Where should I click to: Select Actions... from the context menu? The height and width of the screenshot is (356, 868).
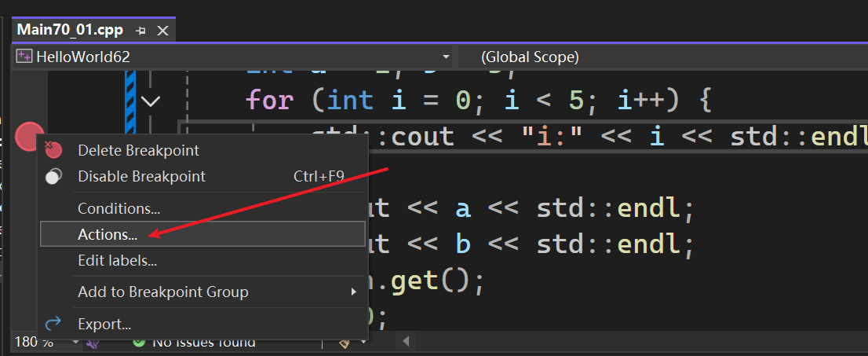108,233
